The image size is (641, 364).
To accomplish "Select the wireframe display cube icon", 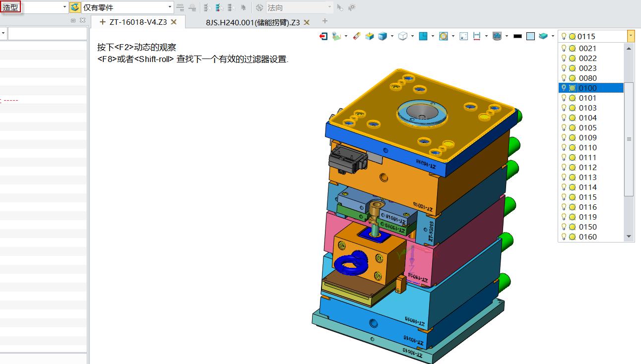I will (x=404, y=36).
